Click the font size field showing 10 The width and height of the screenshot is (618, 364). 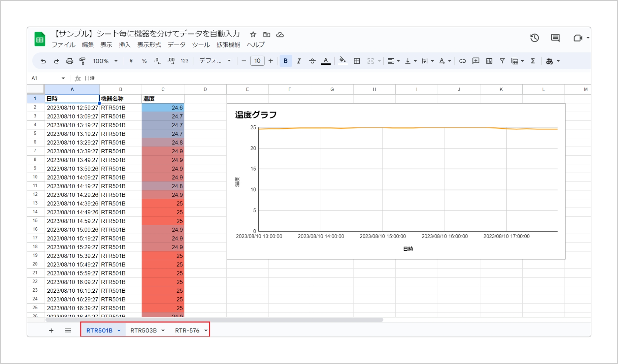[x=257, y=61]
